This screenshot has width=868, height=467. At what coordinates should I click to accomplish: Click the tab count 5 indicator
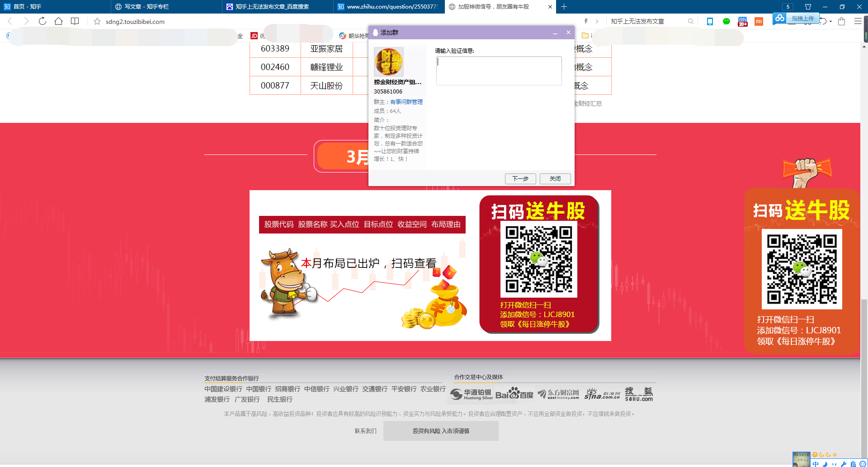tap(788, 7)
